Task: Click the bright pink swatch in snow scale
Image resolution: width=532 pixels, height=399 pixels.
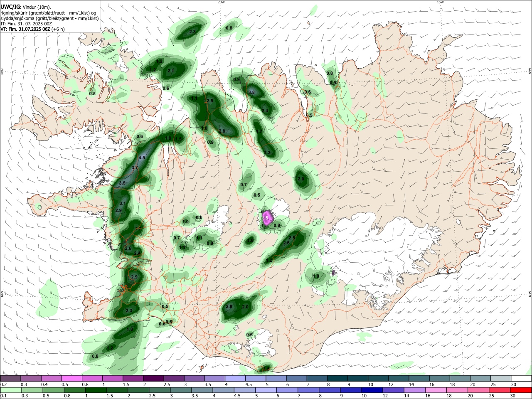Action: [x=71, y=379]
